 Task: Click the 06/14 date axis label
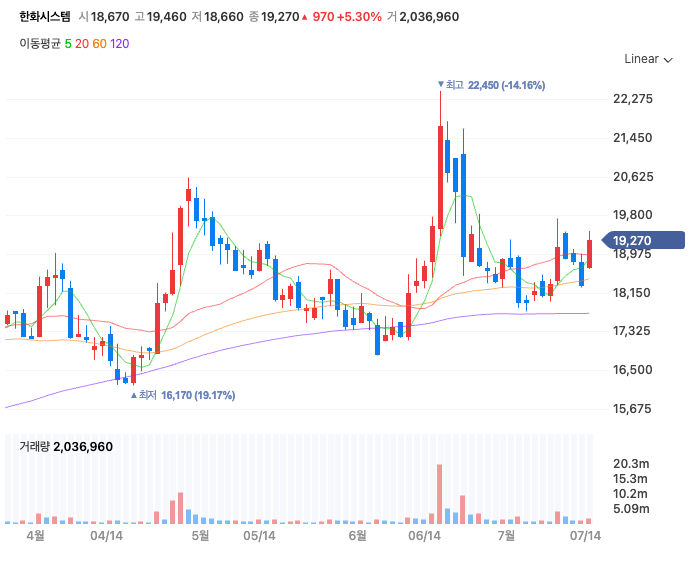425,536
